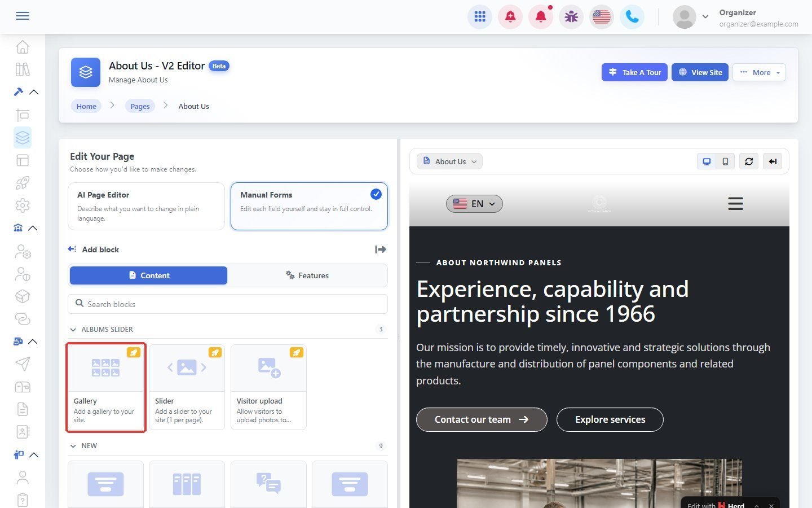Add the Gallery block
The height and width of the screenshot is (508, 812).
(x=106, y=387)
